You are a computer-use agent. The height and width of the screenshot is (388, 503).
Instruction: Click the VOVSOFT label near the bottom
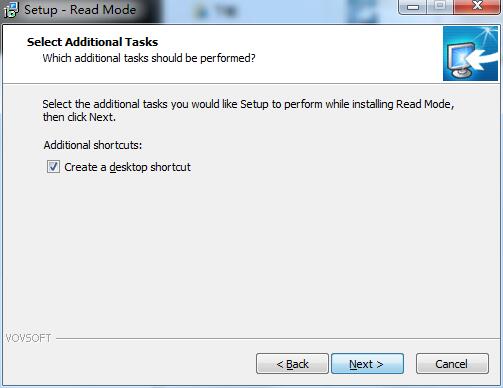tap(28, 338)
